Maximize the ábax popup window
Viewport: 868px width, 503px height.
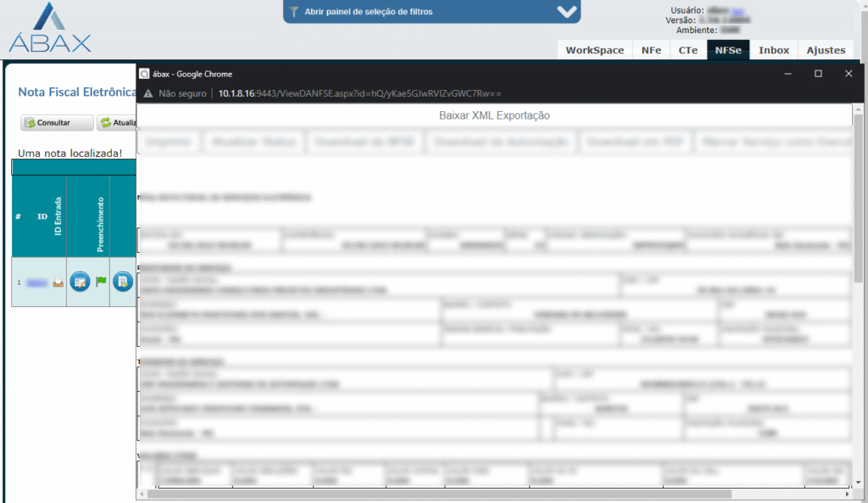click(818, 74)
